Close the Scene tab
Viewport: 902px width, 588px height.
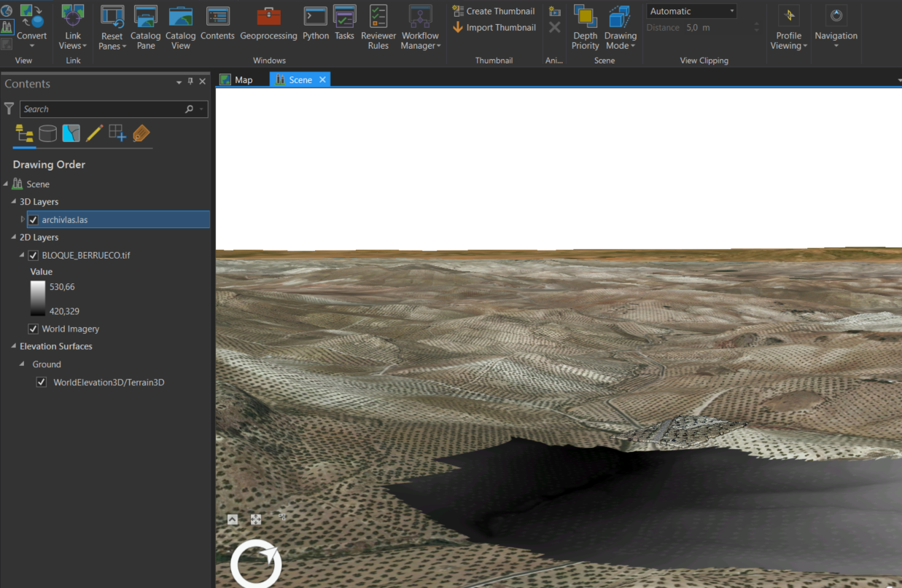click(322, 79)
